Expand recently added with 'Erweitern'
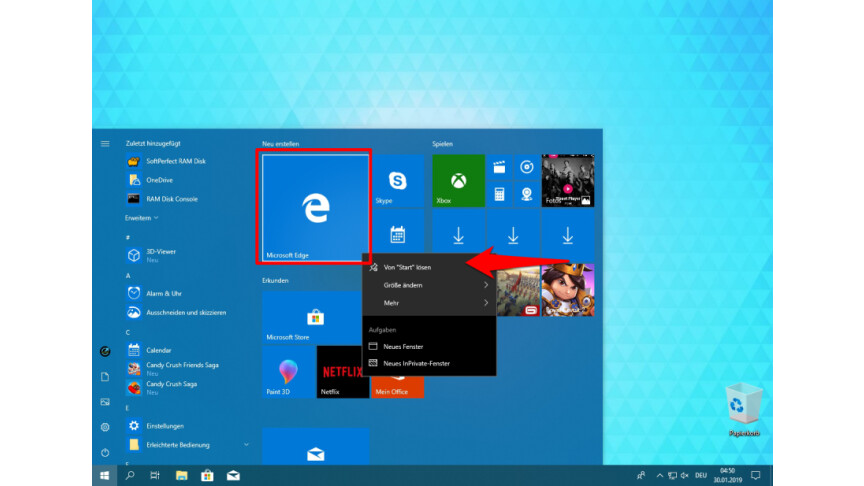 pos(142,218)
